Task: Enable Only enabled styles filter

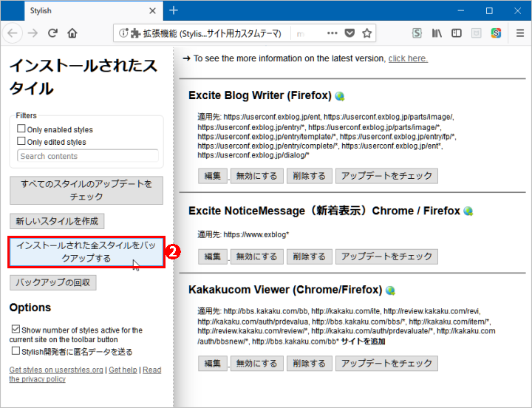Action: [x=21, y=129]
